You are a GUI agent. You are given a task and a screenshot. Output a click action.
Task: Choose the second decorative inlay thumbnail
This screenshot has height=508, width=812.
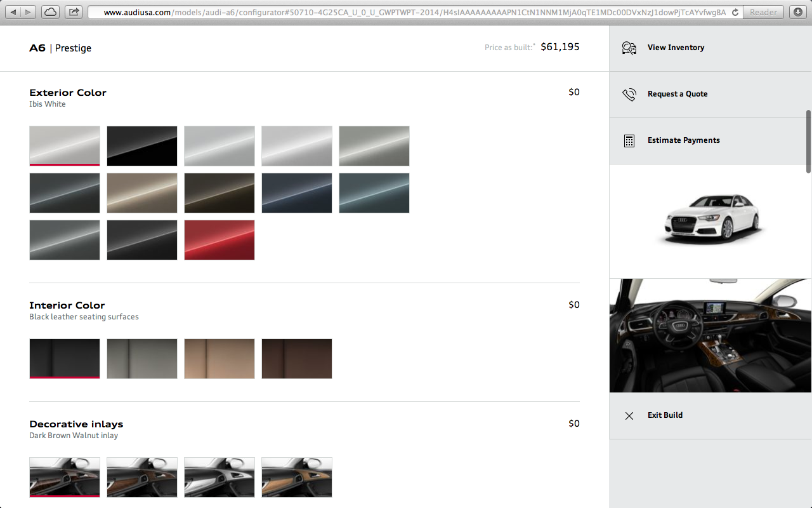[x=142, y=478]
